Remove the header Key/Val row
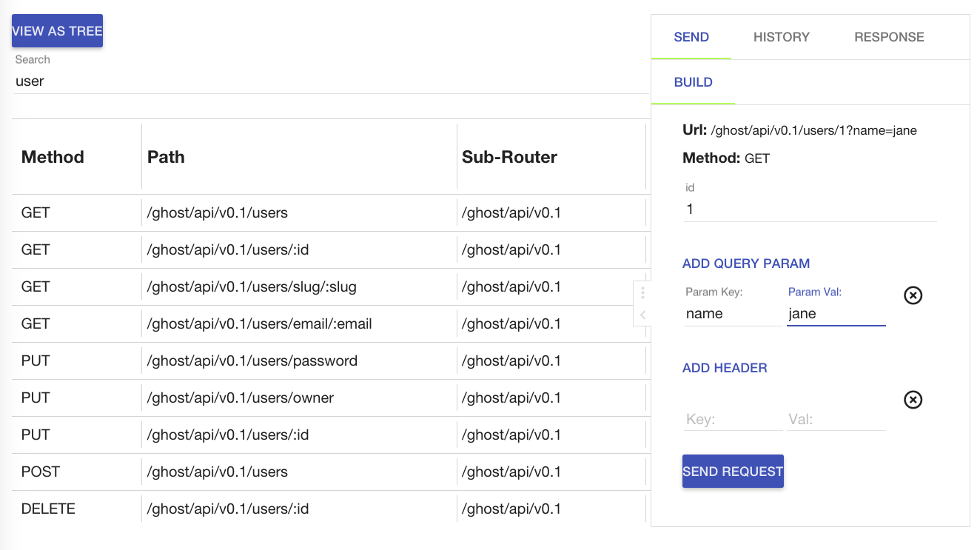The height and width of the screenshot is (550, 980). [913, 400]
